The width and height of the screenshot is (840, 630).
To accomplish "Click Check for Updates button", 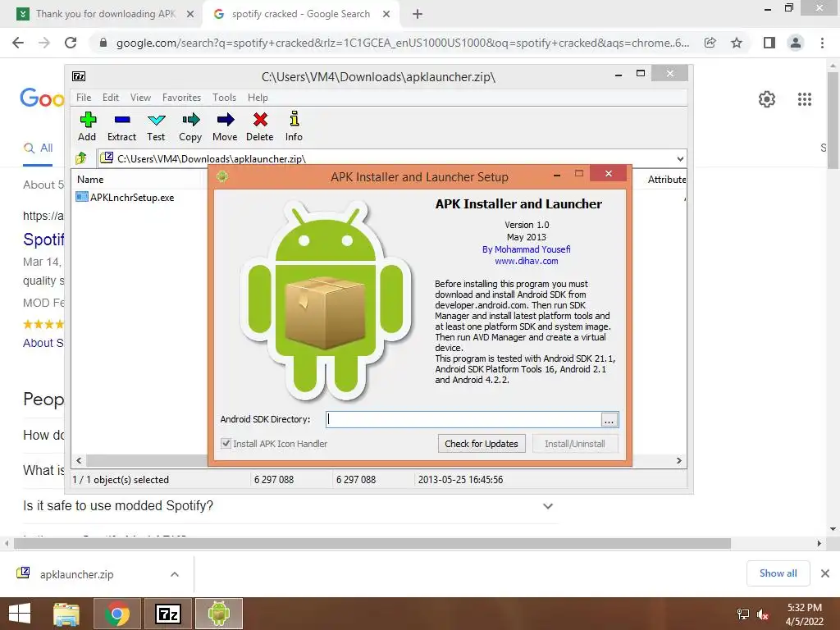I will (x=481, y=444).
